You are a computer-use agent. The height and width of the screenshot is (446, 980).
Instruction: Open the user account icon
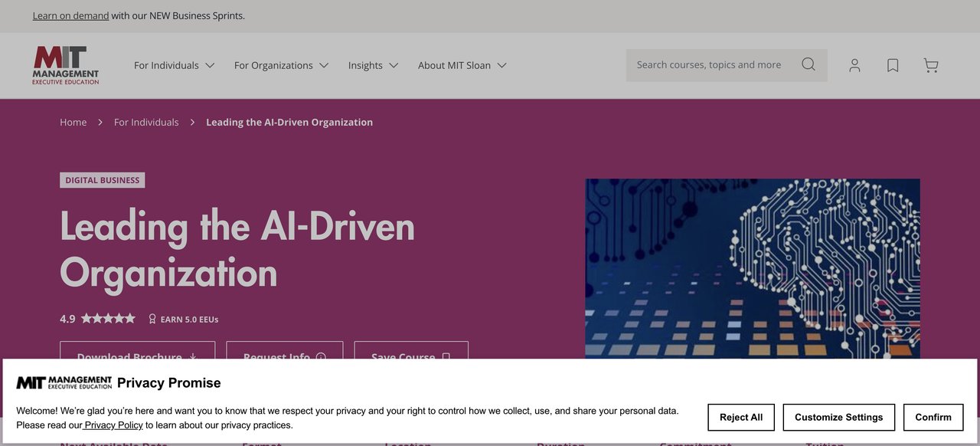[854, 65]
